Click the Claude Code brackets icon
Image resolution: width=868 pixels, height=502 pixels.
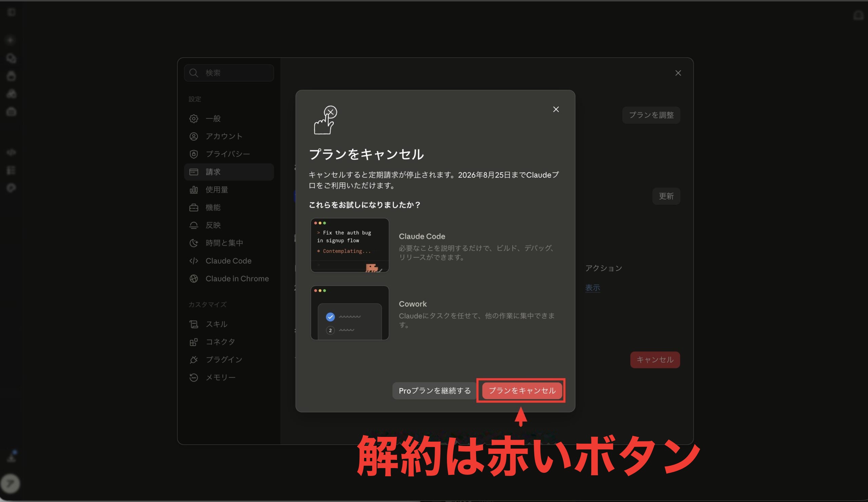tap(194, 261)
